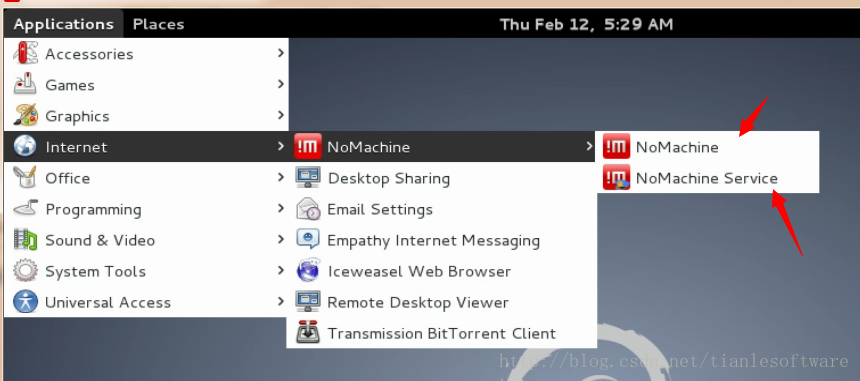Open the Accessories category
Viewport: 860px width, 381px height.
pyautogui.click(x=146, y=54)
